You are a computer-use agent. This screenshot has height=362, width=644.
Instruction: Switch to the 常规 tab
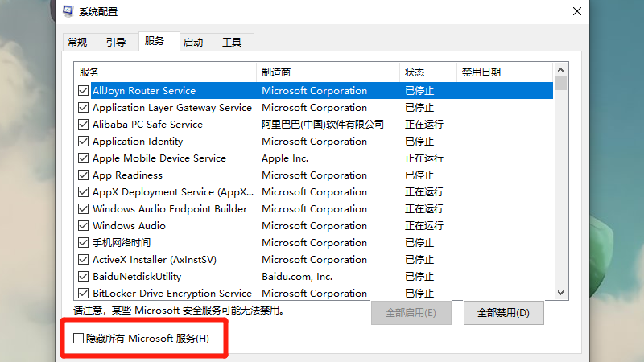point(78,42)
